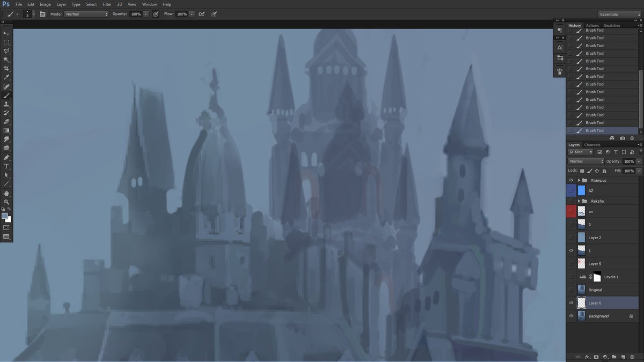This screenshot has height=362, width=644.
Task: Open the Image menu
Action: point(45,4)
